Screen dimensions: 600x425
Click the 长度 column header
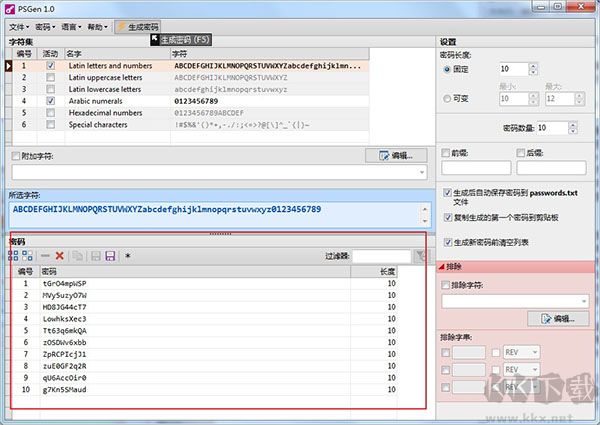[x=374, y=272]
